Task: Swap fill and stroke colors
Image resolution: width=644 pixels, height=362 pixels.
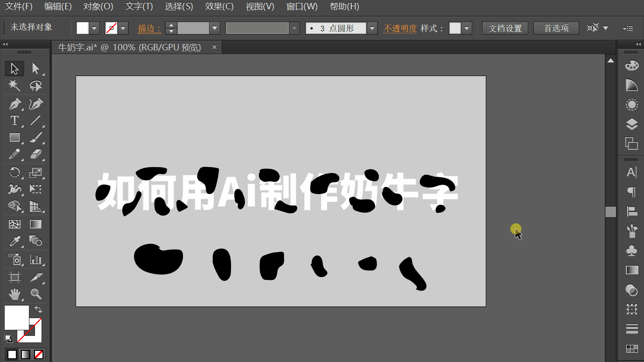Action: 38,309
